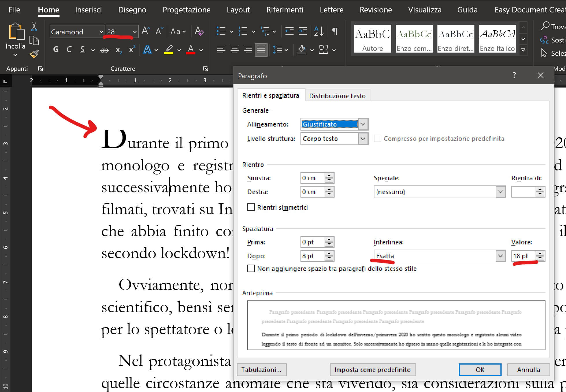Screen dimensions: 566x392
Task: Click Imposta come predefinito button
Action: coord(372,370)
